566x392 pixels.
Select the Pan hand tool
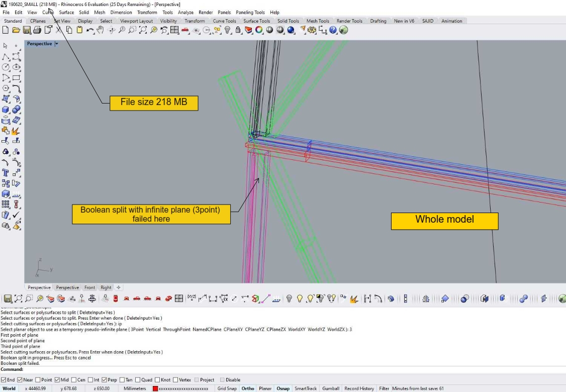tap(100, 30)
